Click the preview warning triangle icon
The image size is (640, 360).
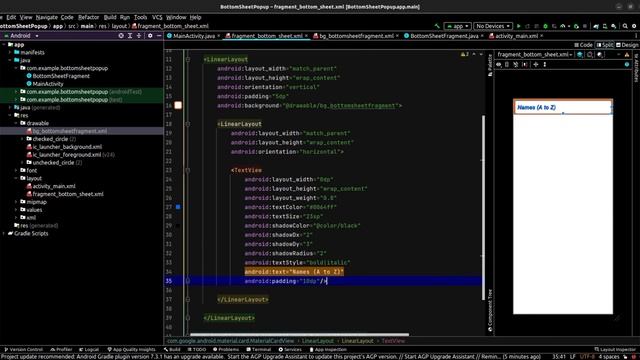627,55
